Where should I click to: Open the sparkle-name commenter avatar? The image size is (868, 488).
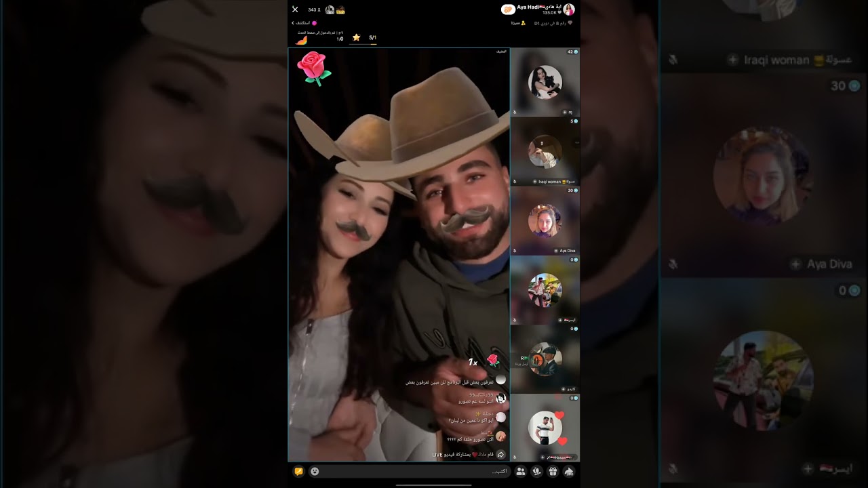(x=500, y=417)
